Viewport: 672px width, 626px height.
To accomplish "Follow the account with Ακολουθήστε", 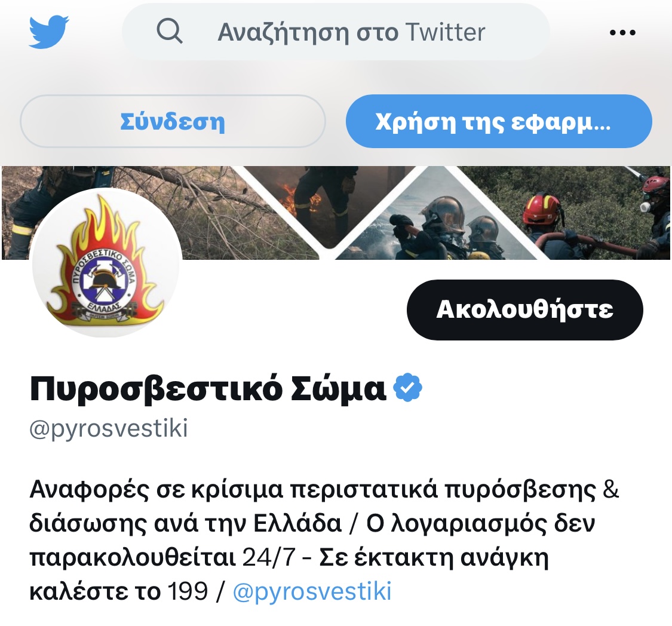I will pyautogui.click(x=524, y=310).
